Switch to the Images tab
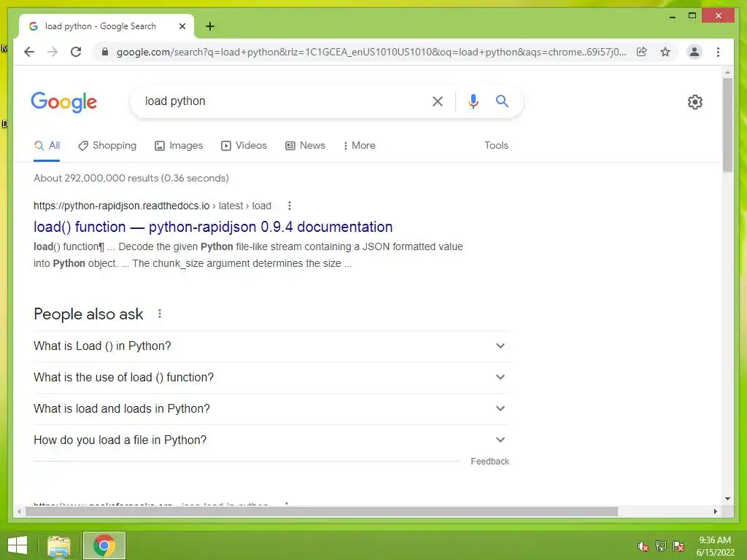 tap(179, 146)
